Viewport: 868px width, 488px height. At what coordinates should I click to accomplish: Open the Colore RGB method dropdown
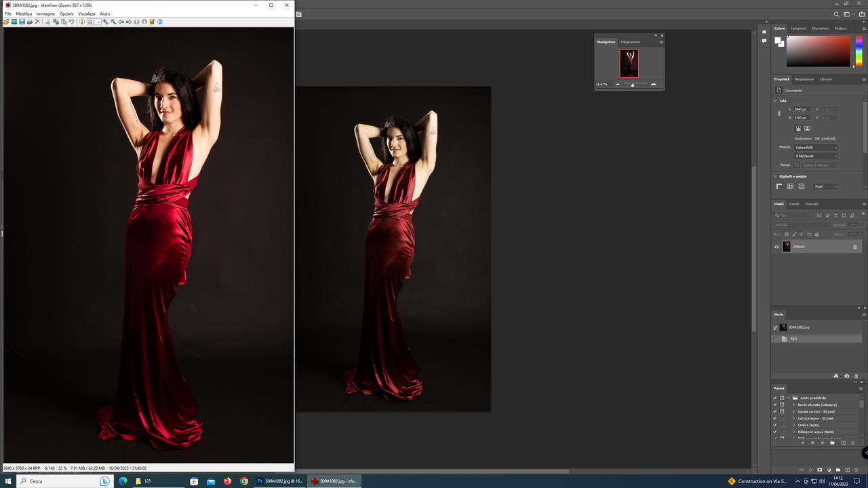coord(816,148)
